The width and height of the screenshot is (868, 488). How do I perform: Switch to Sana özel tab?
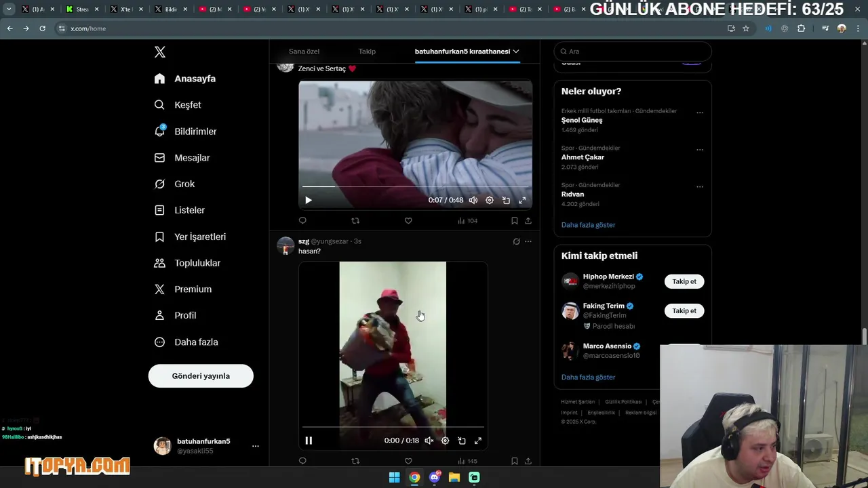click(304, 52)
